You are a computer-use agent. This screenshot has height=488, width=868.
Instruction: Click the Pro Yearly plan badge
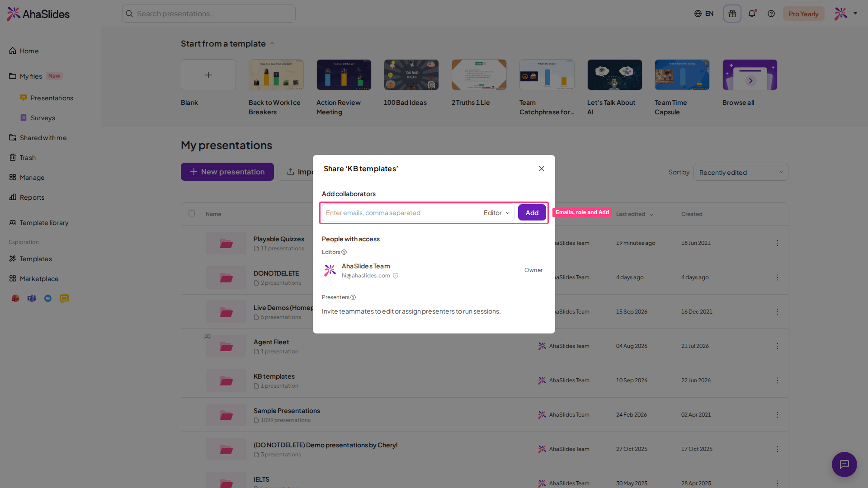pos(803,14)
